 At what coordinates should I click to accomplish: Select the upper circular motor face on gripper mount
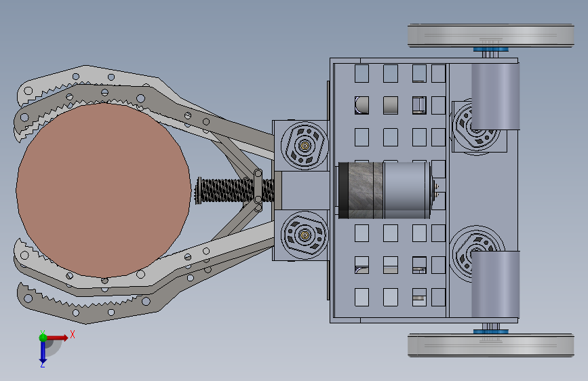tap(305, 146)
